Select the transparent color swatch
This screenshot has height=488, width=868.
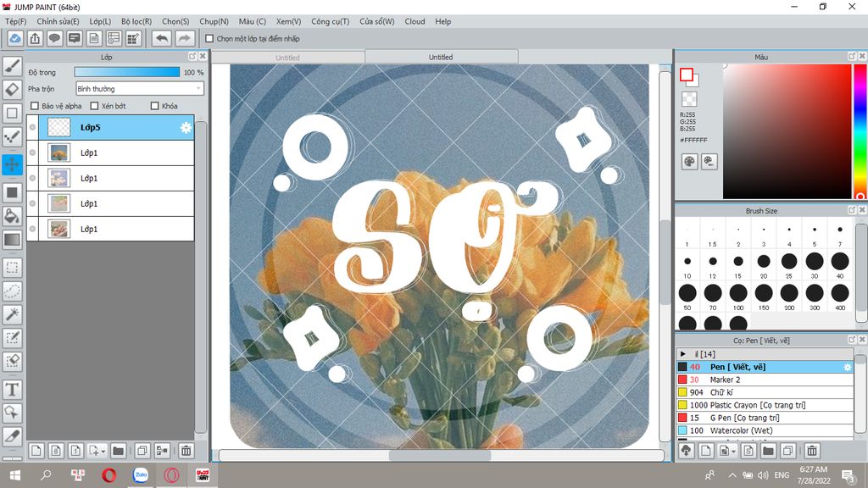click(689, 99)
